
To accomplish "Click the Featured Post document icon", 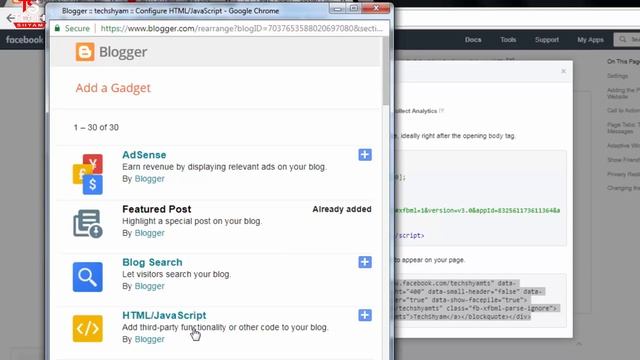I will click(x=88, y=223).
